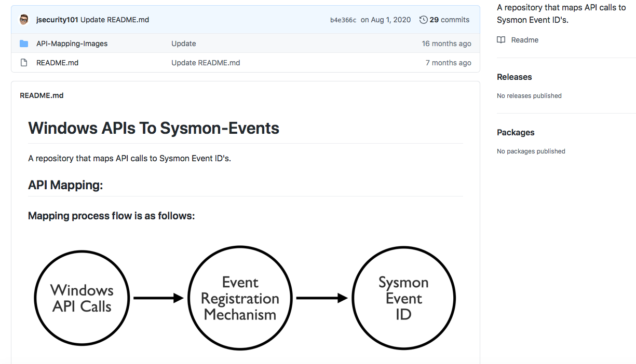Click the README.md row's commit message

[206, 63]
